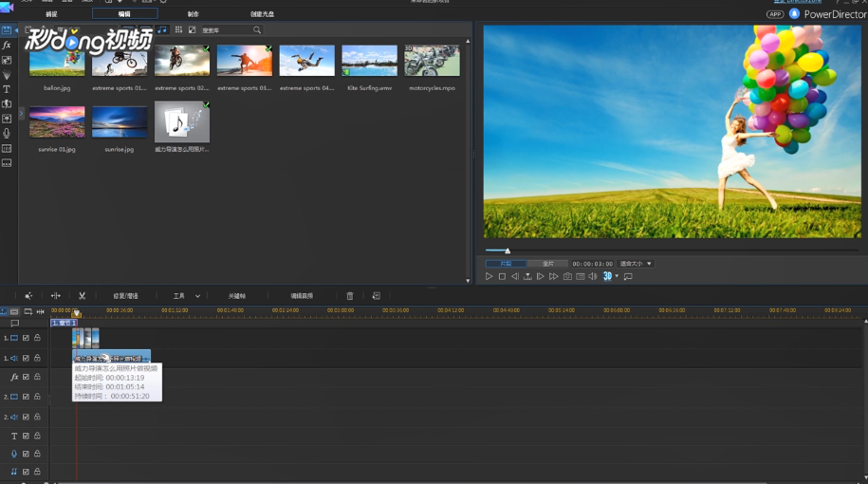Switch to the 捕捉 capture tab
This screenshot has width=868, height=484.
point(51,14)
